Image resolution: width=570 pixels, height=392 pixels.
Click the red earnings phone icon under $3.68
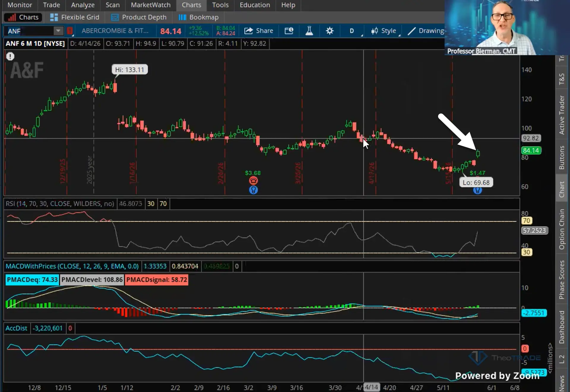tap(253, 181)
